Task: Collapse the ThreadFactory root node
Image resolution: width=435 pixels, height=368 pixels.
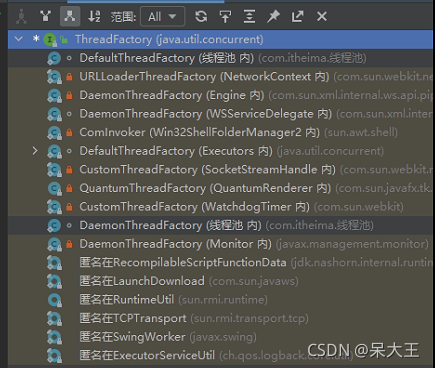Action: click(19, 39)
